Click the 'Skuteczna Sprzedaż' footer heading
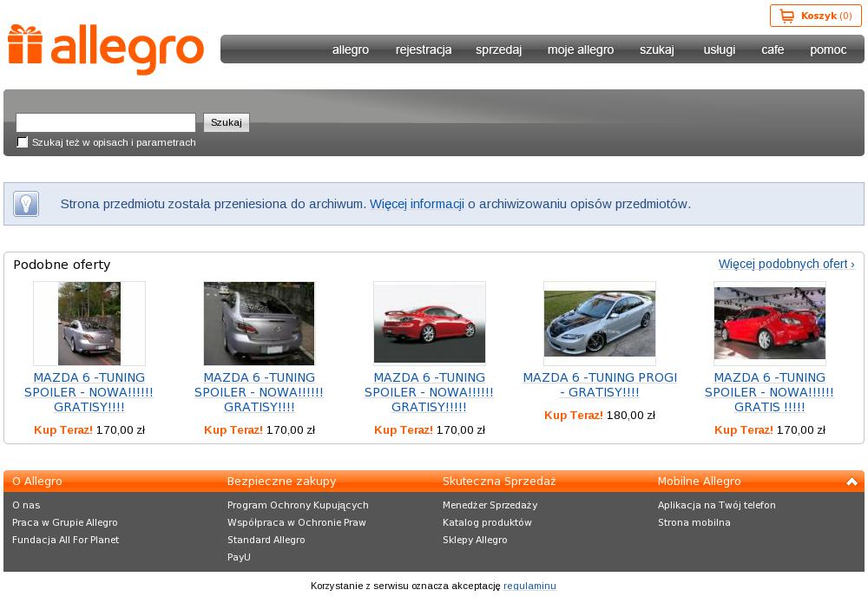This screenshot has width=868, height=603. 499,482
